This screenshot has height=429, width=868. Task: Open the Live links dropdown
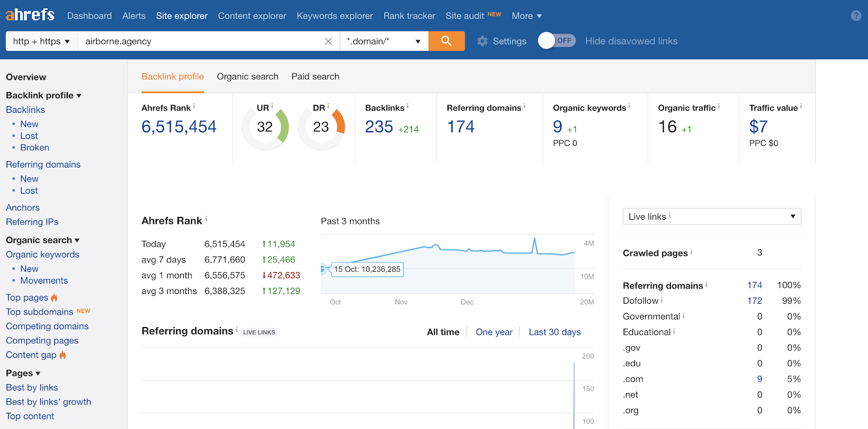(x=712, y=216)
